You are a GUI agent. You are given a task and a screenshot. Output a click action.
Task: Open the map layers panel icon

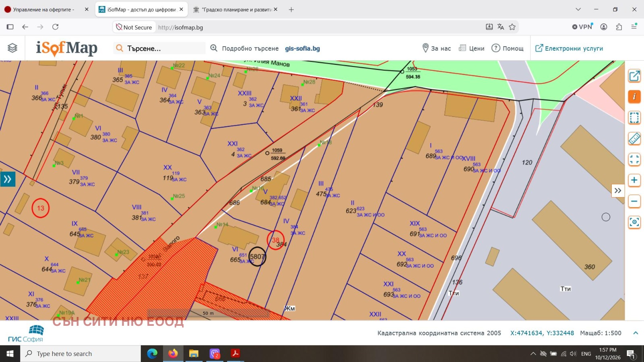(x=12, y=48)
